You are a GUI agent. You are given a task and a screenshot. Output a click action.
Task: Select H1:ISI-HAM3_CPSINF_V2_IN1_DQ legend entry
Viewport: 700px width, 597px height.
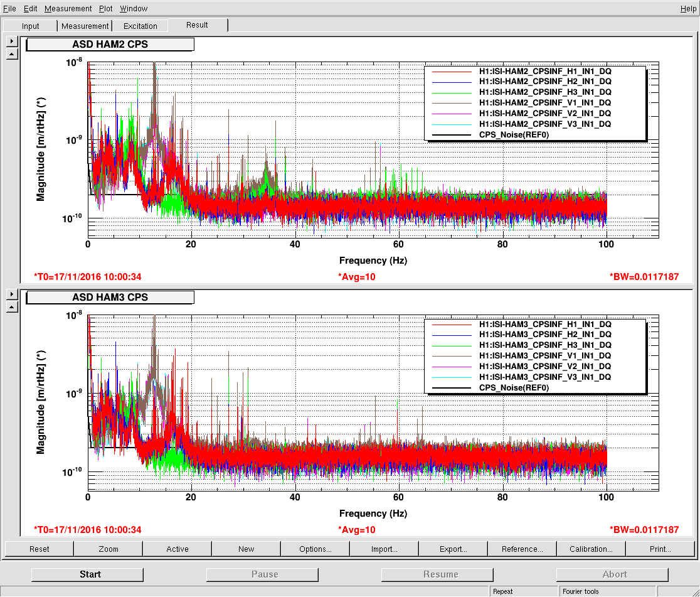pos(545,367)
